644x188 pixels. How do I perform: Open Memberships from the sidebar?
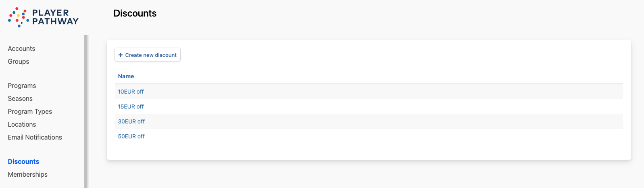click(x=27, y=174)
